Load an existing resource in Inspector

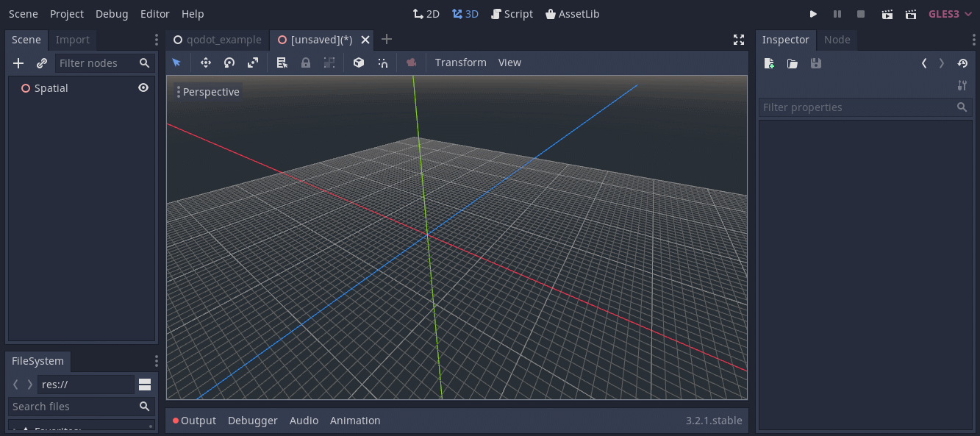point(793,63)
